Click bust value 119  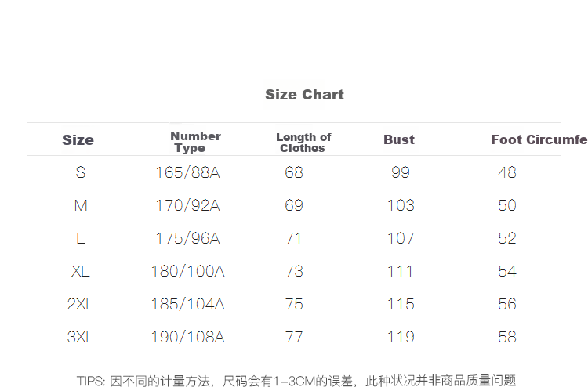tap(401, 337)
